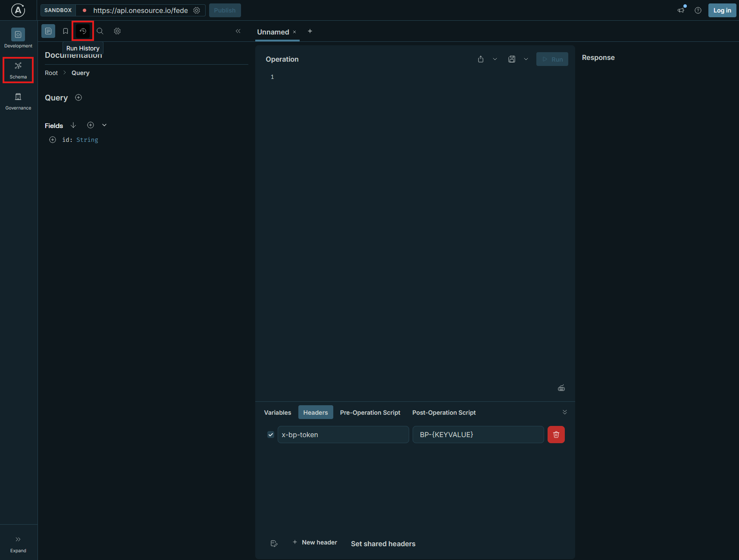Open the Run History panel
Image resolution: width=739 pixels, height=560 pixels.
coord(82,31)
